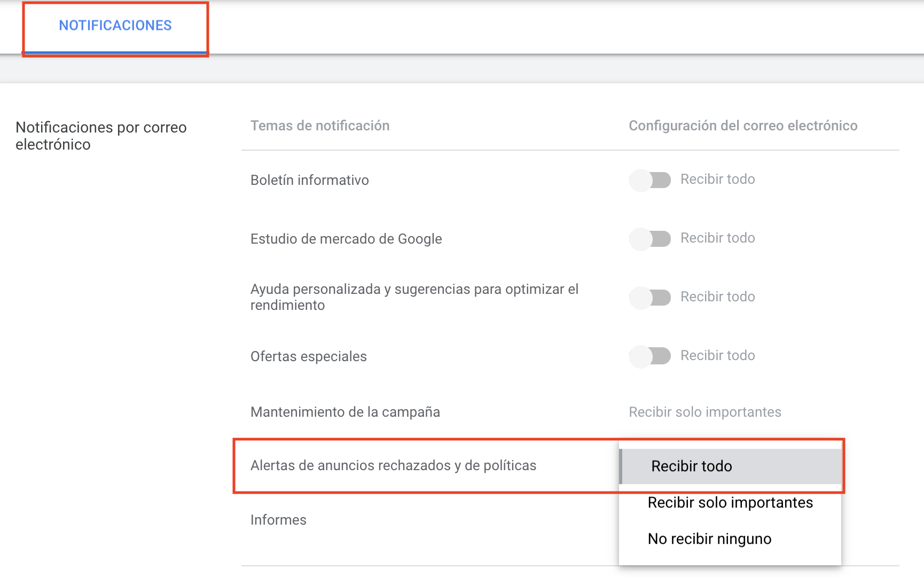Open the Mantenimiento de la campaña dropdown
This screenshot has height=577, width=924.
705,412
